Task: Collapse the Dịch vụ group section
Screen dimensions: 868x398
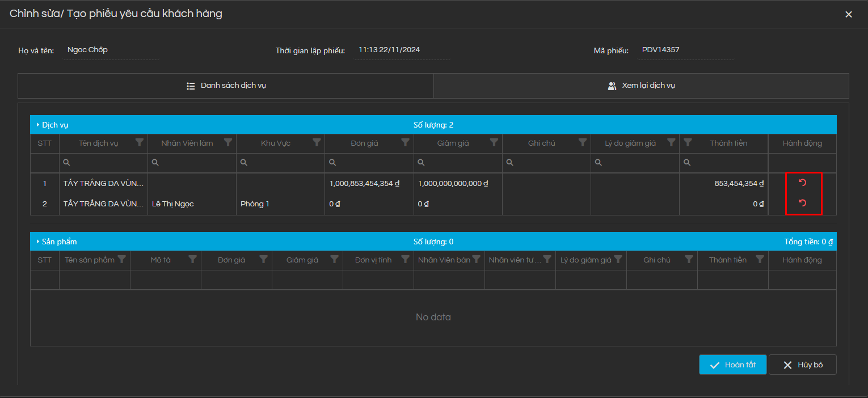Action: (38, 125)
